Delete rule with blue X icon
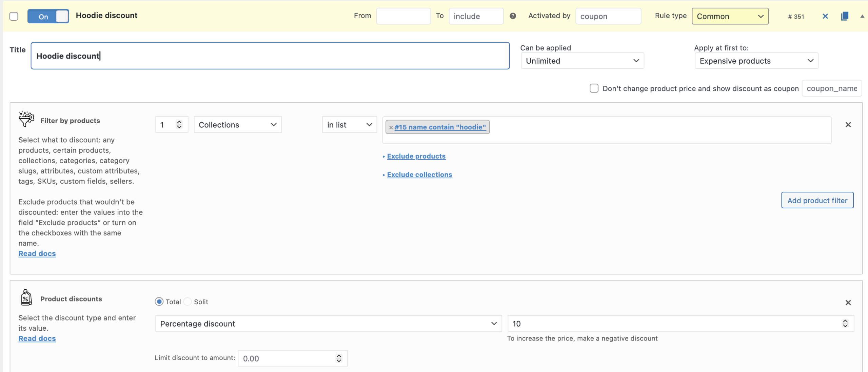The image size is (868, 372). [825, 16]
